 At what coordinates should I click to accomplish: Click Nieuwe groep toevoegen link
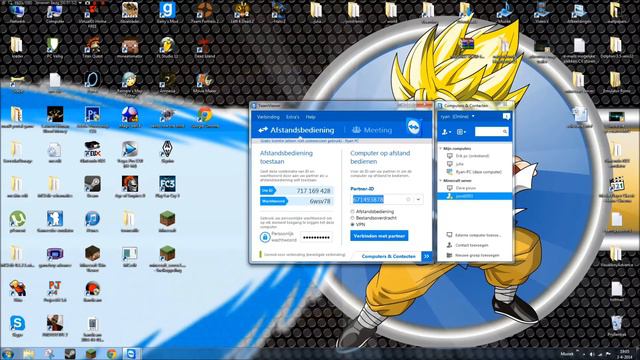tap(473, 255)
